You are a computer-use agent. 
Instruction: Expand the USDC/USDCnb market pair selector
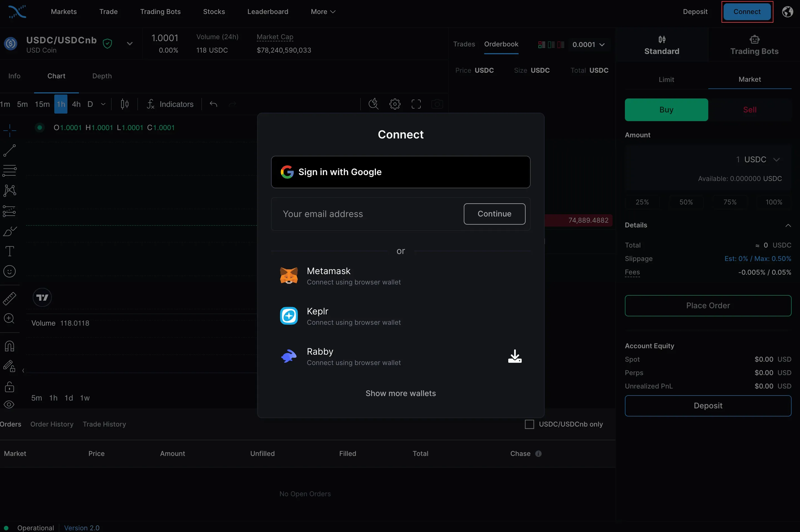[130, 43]
